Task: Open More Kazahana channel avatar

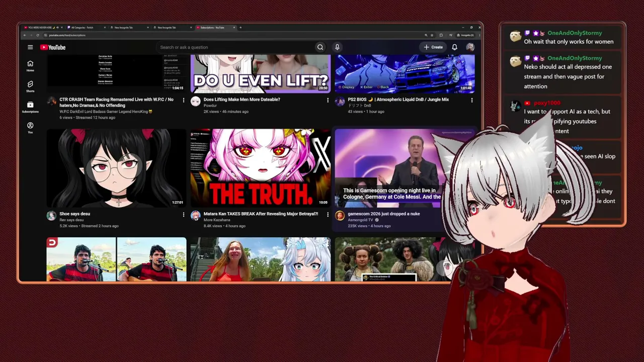Action: [196, 216]
